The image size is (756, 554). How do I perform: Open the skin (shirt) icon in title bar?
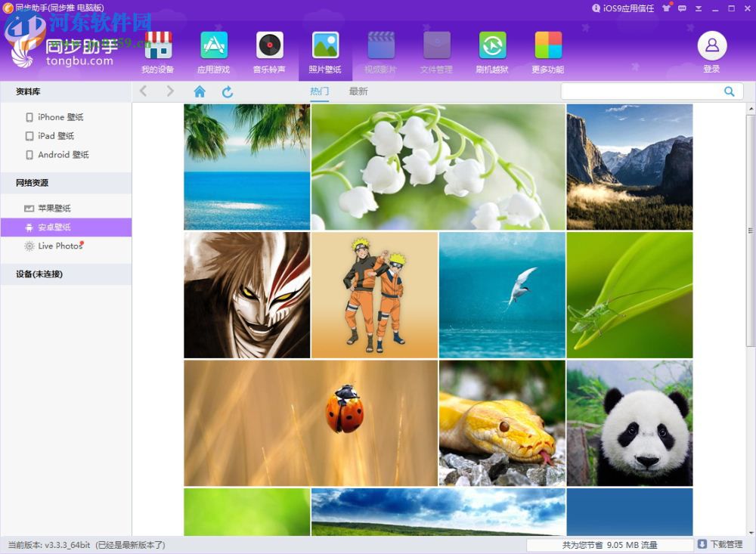click(x=666, y=8)
